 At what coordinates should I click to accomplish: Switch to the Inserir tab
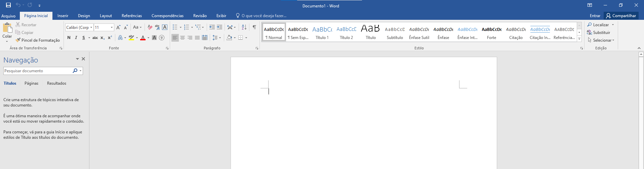(63, 16)
